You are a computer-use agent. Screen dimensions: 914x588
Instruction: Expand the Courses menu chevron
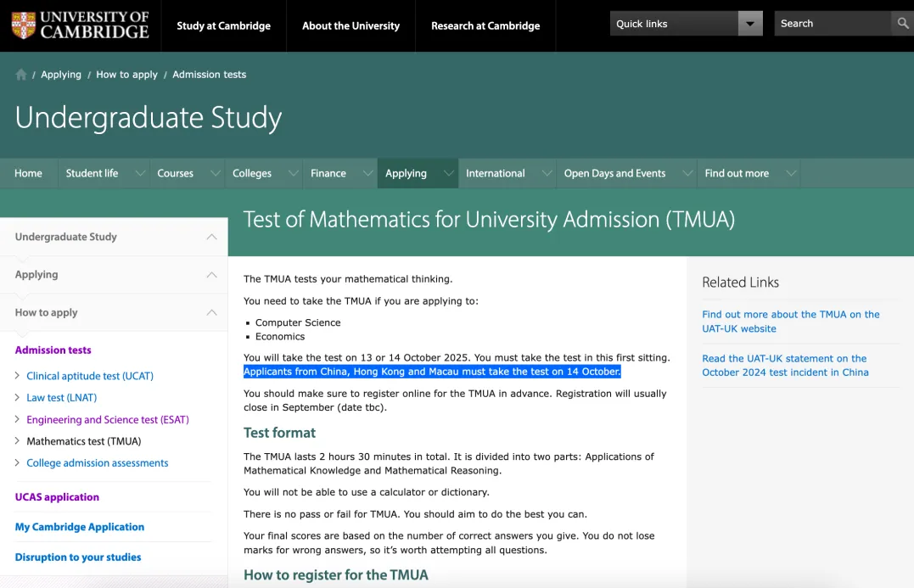(216, 173)
